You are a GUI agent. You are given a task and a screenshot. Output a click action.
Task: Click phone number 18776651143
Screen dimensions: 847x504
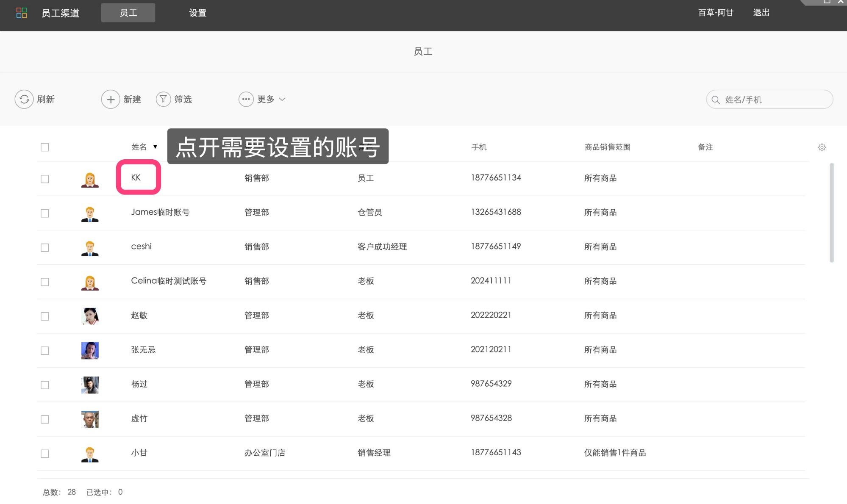click(x=496, y=452)
